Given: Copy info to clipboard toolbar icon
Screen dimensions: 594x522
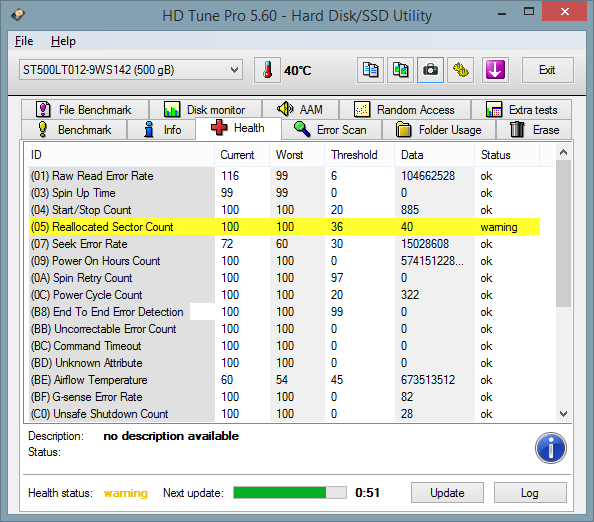Looking at the screenshot, I should tap(370, 70).
